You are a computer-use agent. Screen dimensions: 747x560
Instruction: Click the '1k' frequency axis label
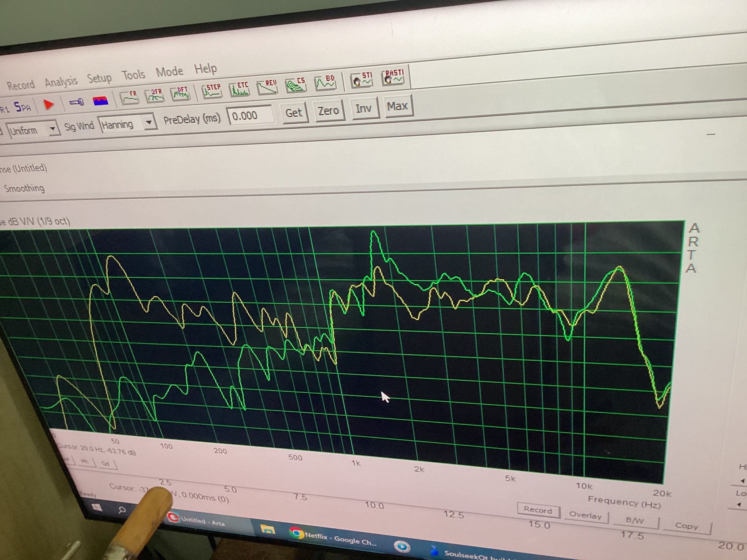tap(356, 463)
